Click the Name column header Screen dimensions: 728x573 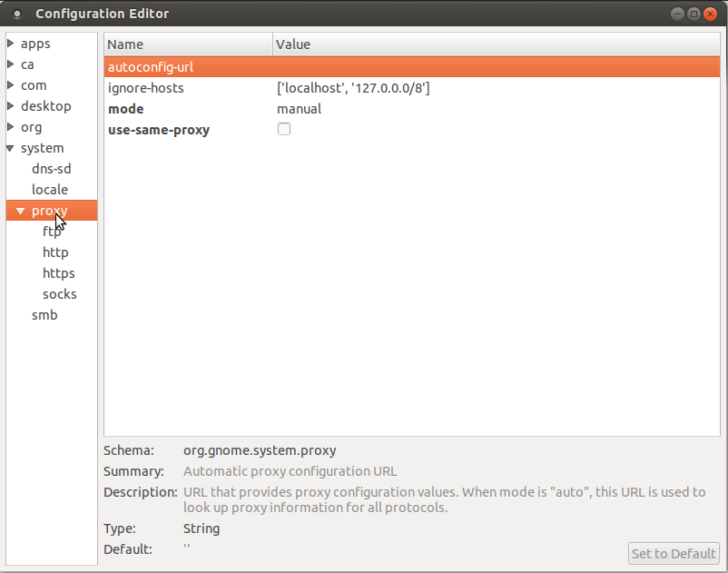(x=188, y=44)
